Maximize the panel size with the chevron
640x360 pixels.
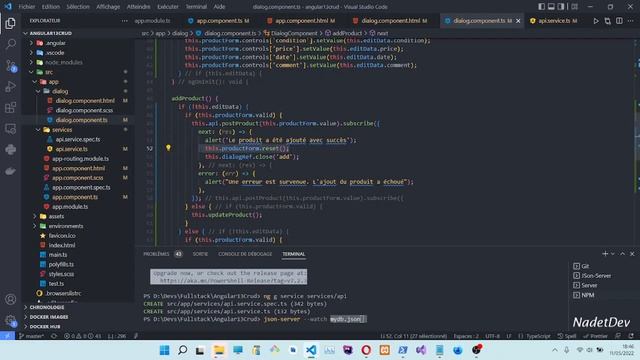(622, 254)
